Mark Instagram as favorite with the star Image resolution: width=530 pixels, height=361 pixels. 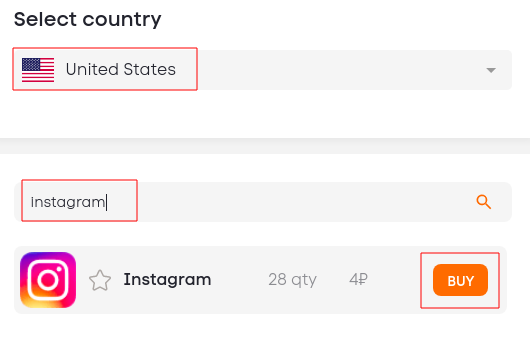(100, 280)
